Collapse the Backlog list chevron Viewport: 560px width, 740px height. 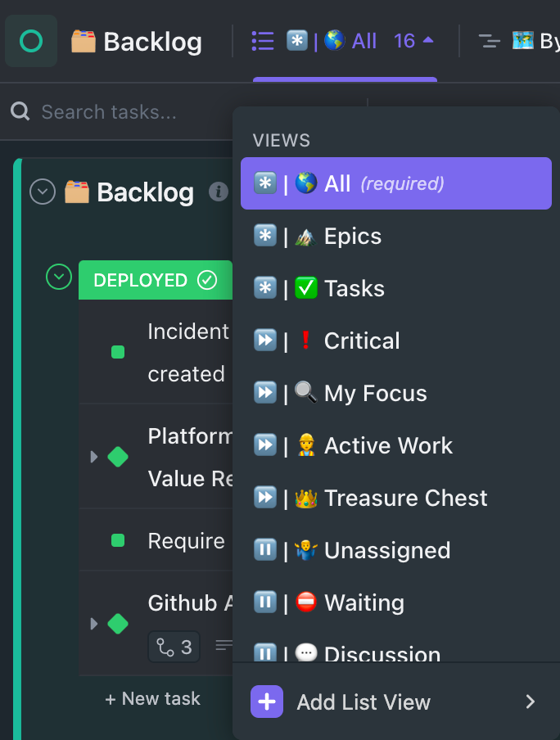[x=43, y=192]
